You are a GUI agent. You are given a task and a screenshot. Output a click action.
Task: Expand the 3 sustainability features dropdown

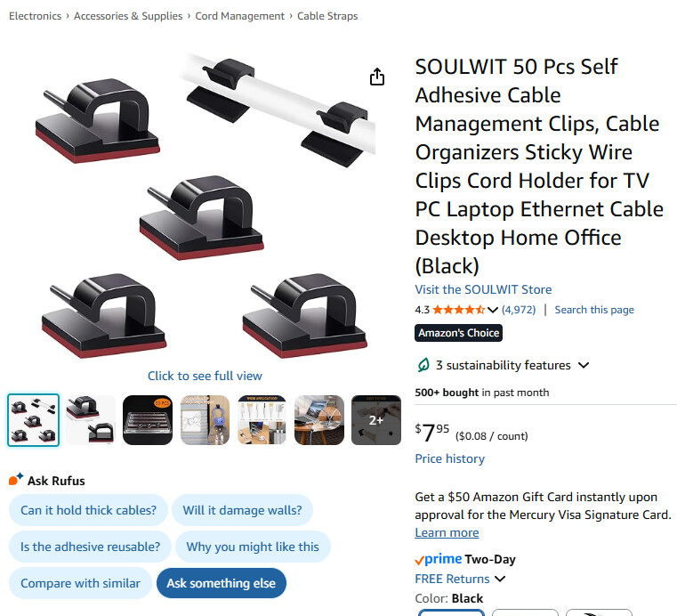(x=584, y=365)
